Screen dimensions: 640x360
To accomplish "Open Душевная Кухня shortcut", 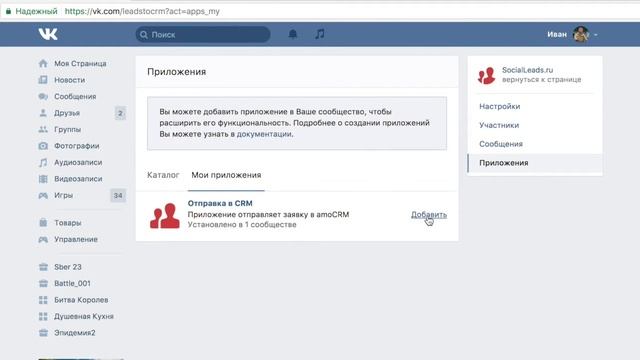I will tap(84, 316).
